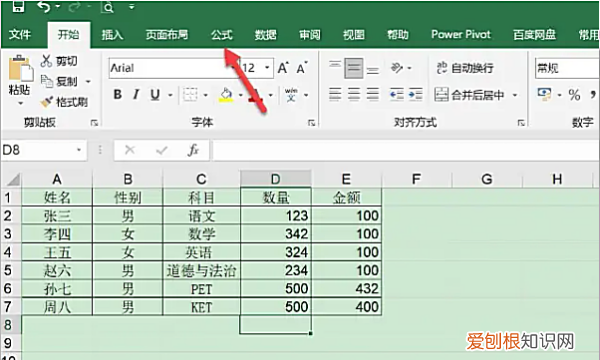Switch to the 数据 tab
This screenshot has width=600, height=360.
coord(266,34)
